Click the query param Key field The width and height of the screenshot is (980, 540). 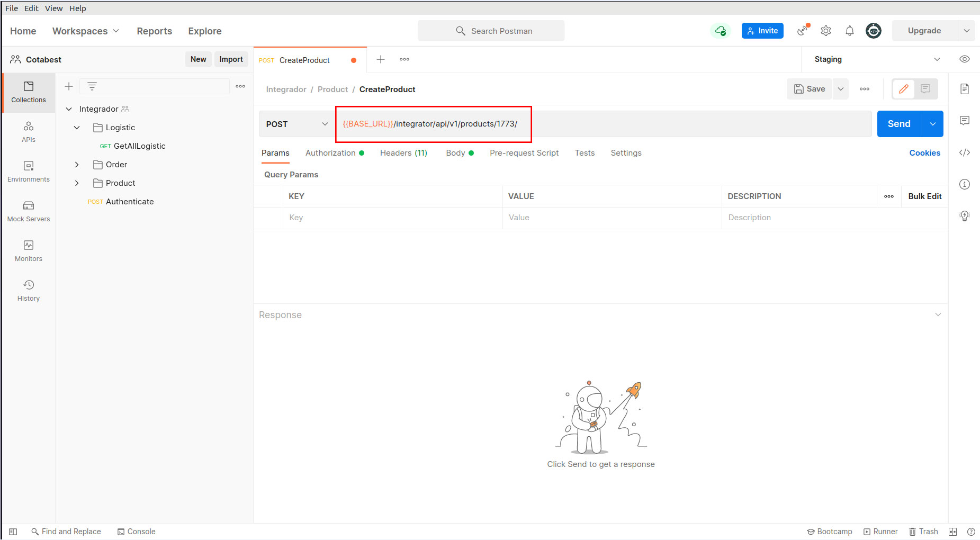pyautogui.click(x=392, y=218)
